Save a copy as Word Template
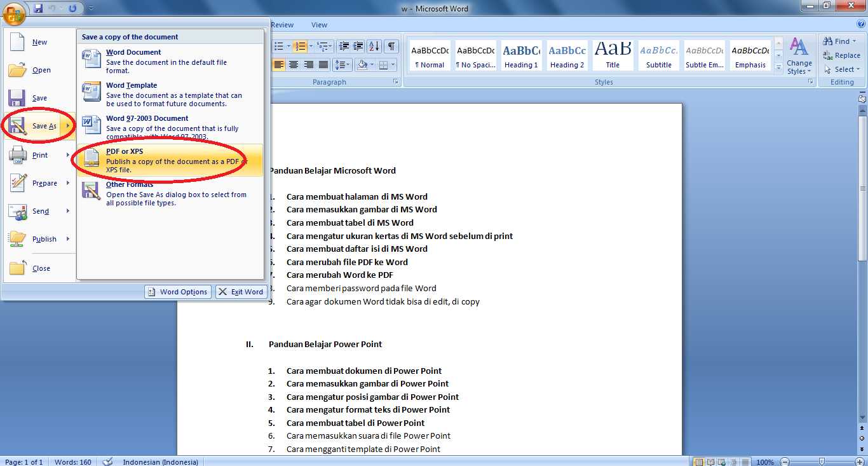The image size is (868, 466). tap(170, 95)
